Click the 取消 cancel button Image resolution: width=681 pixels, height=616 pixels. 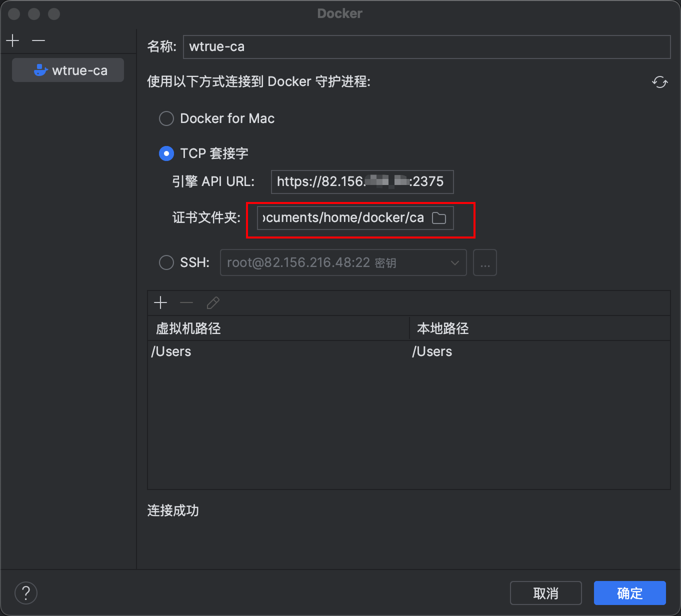pyautogui.click(x=546, y=593)
